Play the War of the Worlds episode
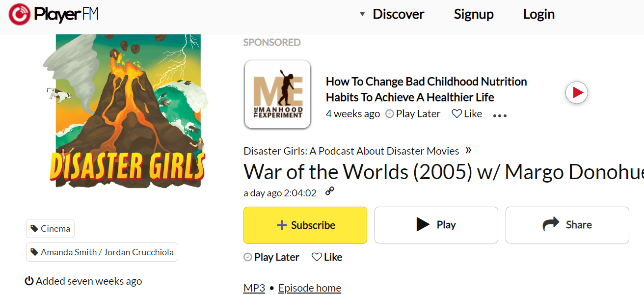Viewport: 644px width, 295px height. (x=436, y=225)
